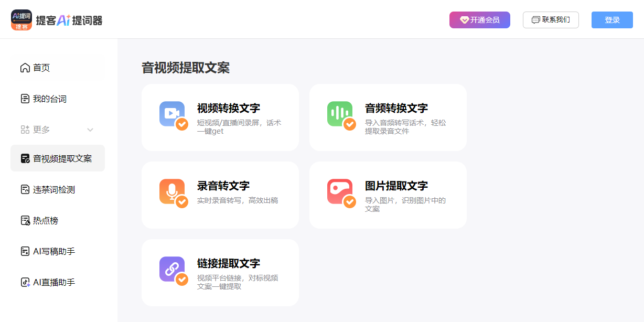644x322 pixels.
Task: Open the 链接提取文字 card
Action: pyautogui.click(x=220, y=273)
